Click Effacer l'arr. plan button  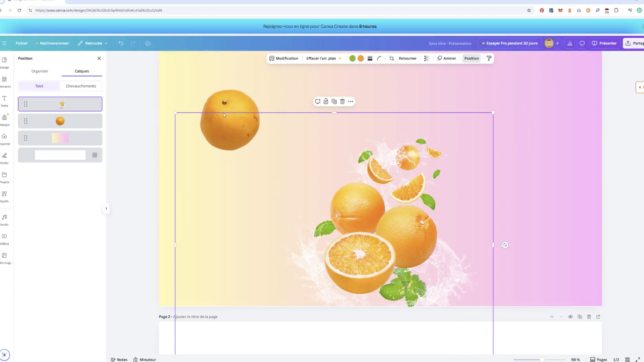coord(324,59)
